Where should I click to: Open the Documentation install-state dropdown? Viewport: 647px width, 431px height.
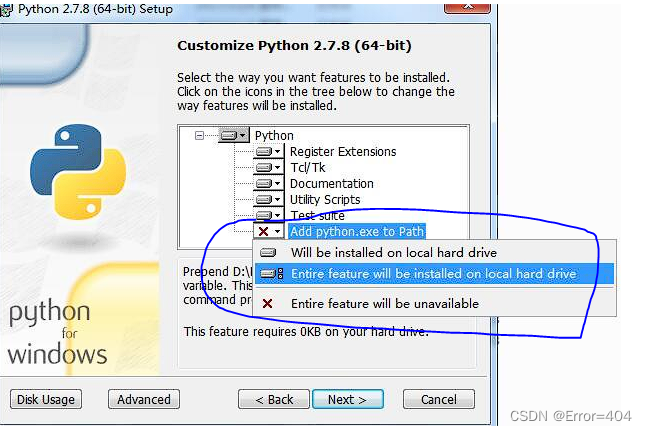click(x=269, y=183)
